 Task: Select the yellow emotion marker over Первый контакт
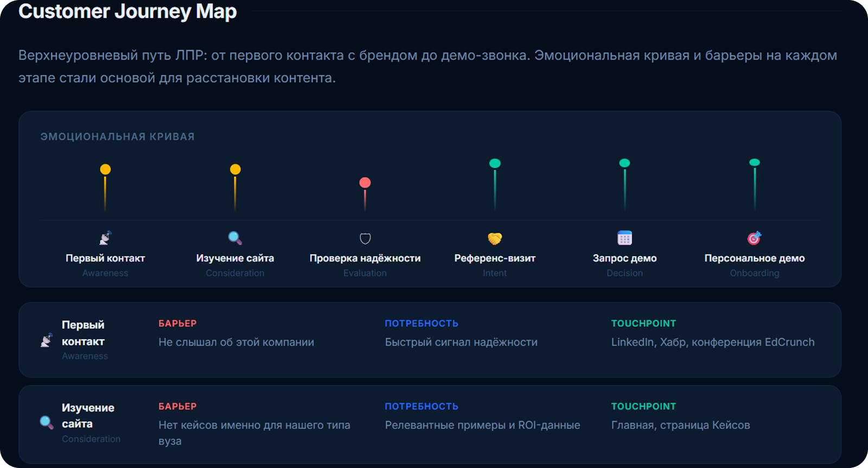105,169
